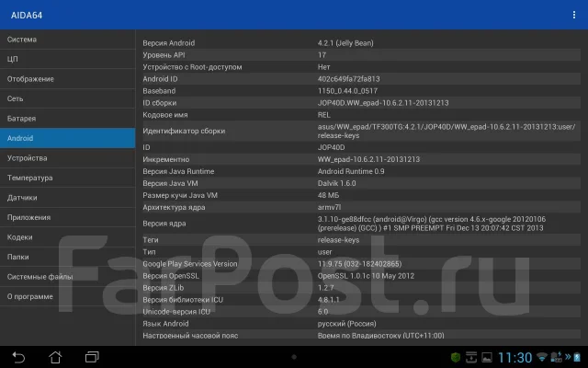Image resolution: width=588 pixels, height=368 pixels.
Task: Open the Системные файлы section
Action: tap(67, 277)
